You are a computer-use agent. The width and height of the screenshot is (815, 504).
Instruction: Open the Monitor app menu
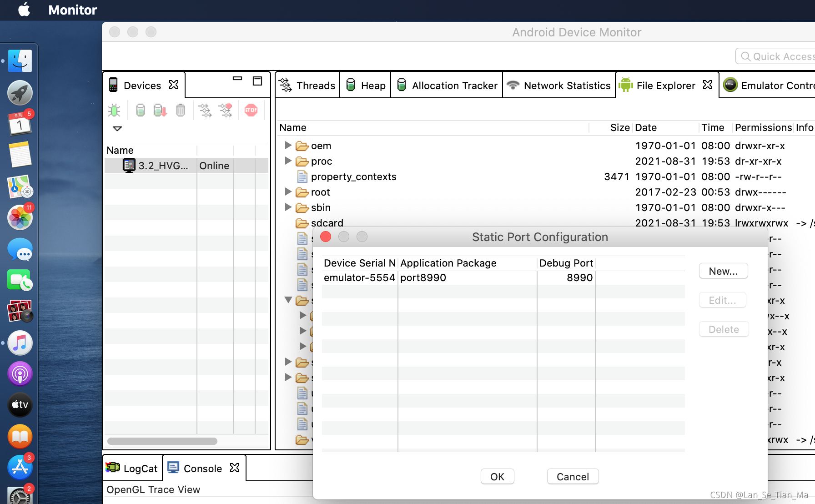click(72, 10)
